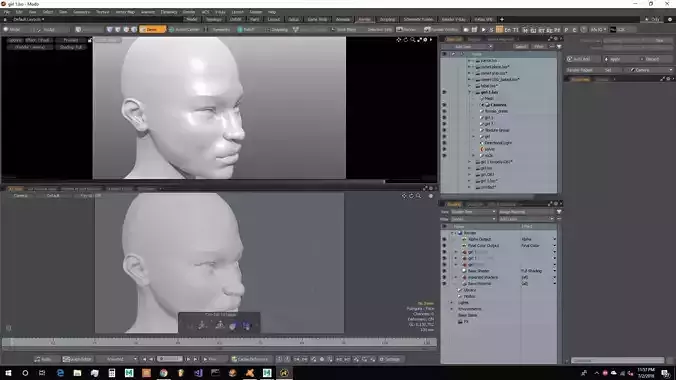Open Calculator from the taskbar

pyautogui.click(x=112, y=373)
